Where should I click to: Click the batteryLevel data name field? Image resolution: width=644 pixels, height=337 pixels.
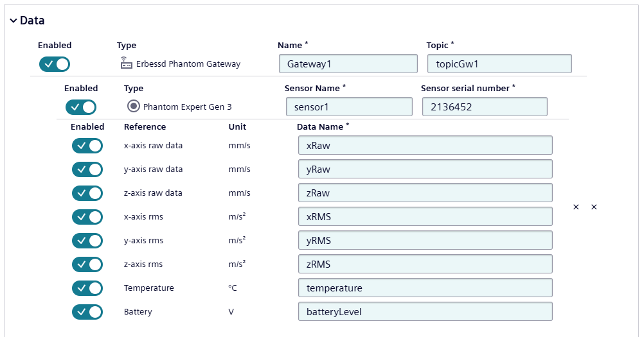click(425, 312)
